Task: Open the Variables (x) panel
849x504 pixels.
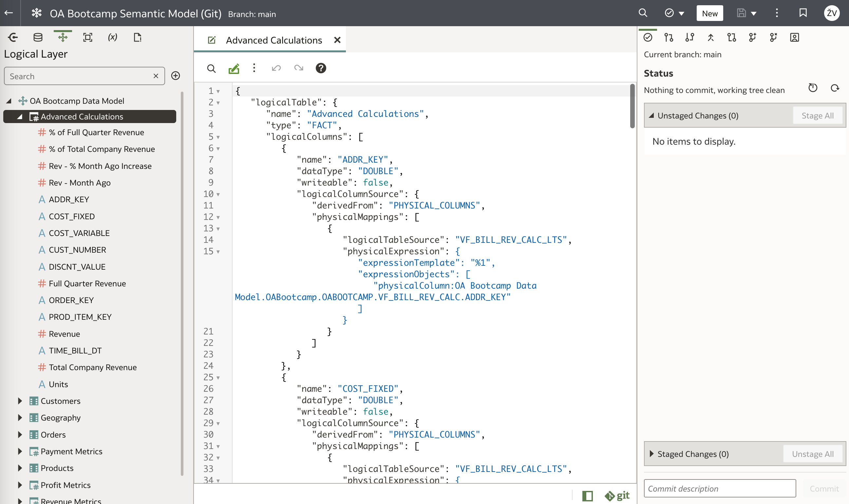Action: pos(112,37)
